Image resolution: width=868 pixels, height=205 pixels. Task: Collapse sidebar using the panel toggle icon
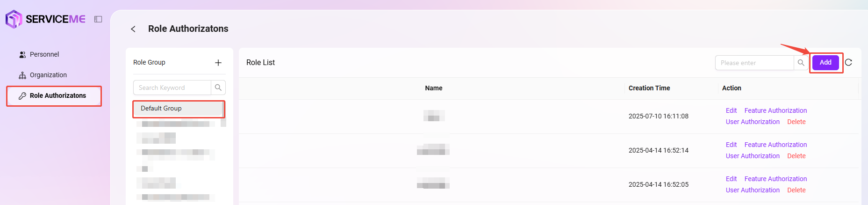pyautogui.click(x=98, y=19)
